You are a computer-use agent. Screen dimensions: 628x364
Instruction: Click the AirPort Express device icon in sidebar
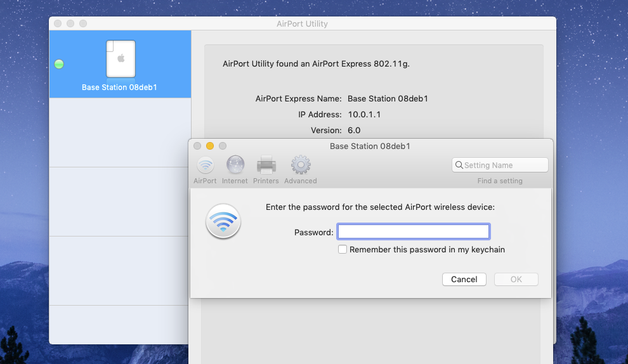tap(121, 59)
